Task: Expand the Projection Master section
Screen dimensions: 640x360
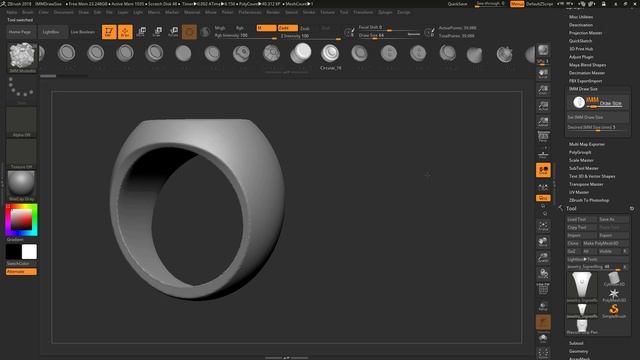Action: (585, 33)
